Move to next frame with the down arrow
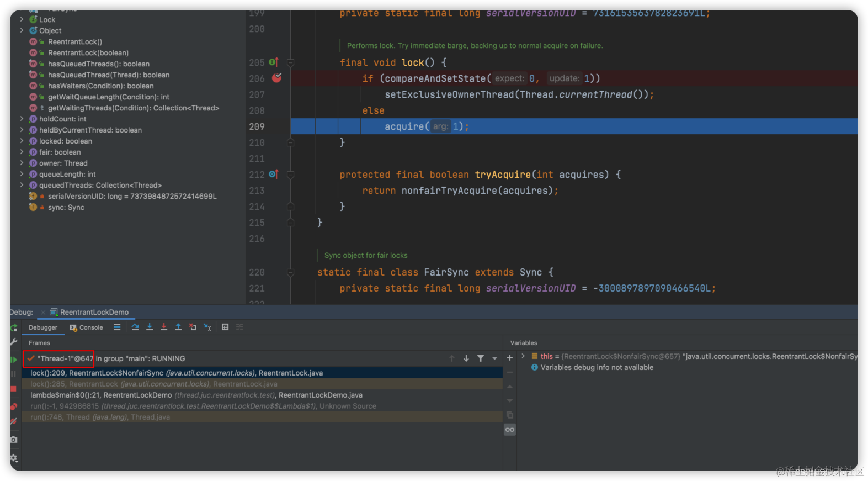Image resolution: width=868 pixels, height=481 pixels. pos(466,358)
